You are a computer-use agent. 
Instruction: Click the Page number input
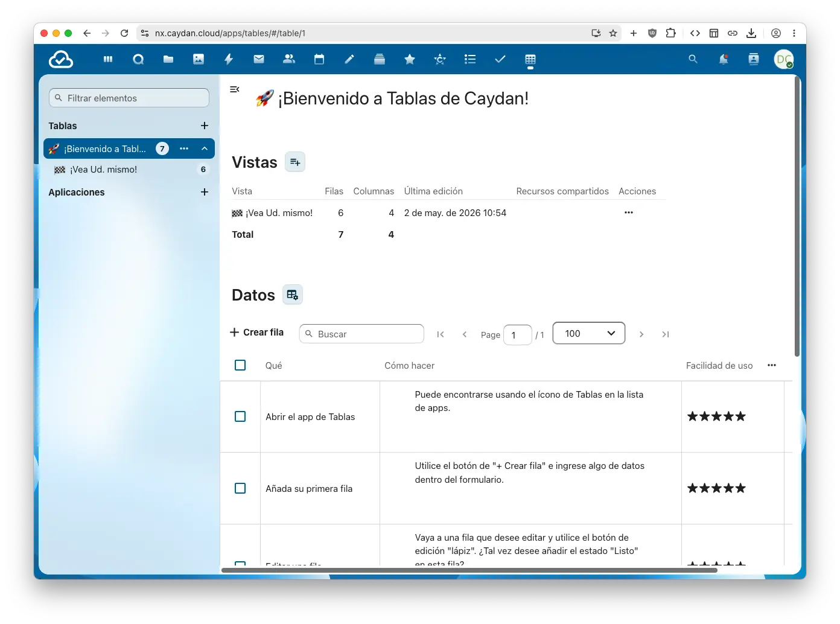(517, 335)
